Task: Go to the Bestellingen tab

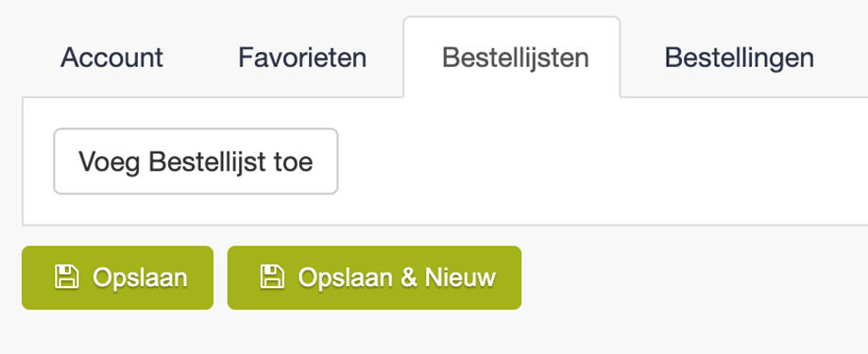Action: 739,58
